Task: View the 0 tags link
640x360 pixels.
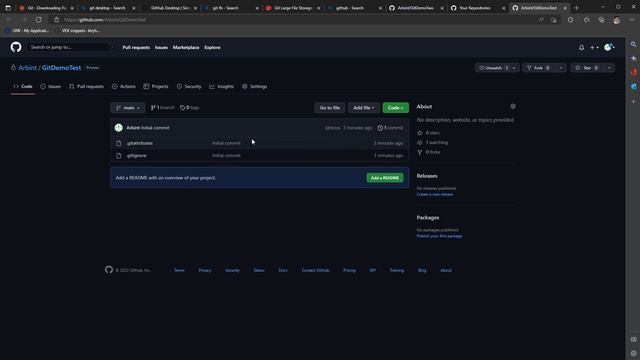Action: click(x=190, y=108)
